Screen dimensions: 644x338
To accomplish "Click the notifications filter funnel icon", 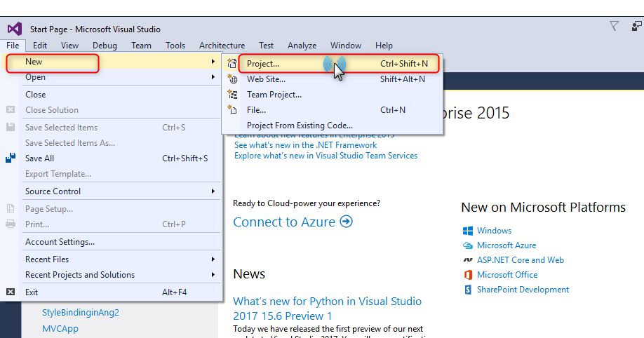I will 615,27.
